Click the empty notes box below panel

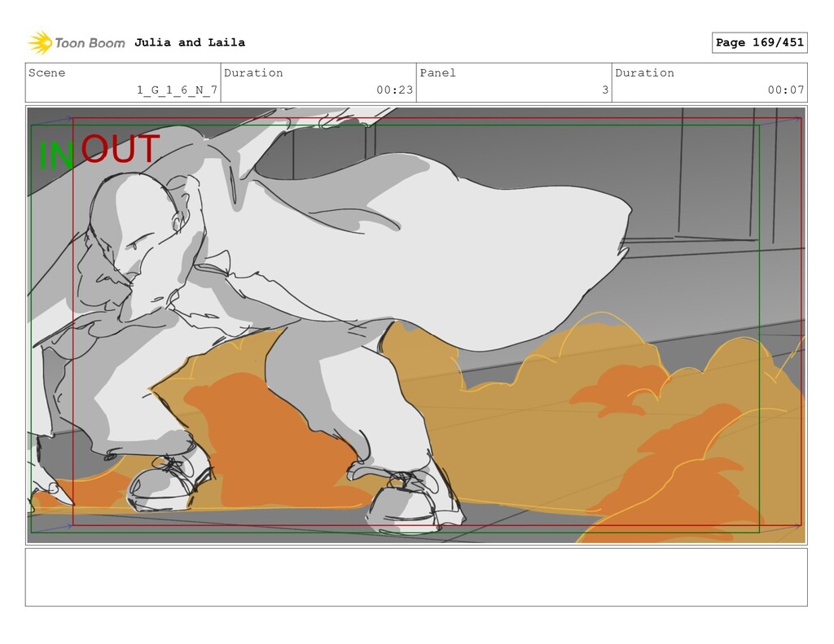416,577
